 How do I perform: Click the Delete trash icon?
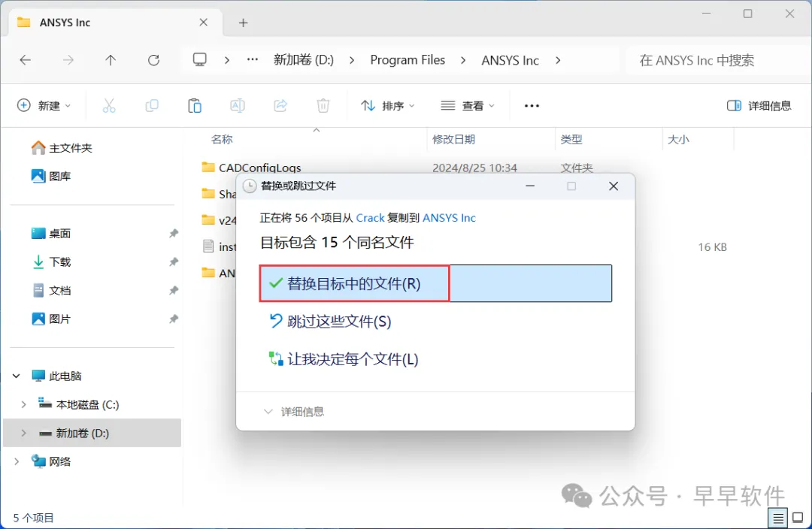[323, 106]
